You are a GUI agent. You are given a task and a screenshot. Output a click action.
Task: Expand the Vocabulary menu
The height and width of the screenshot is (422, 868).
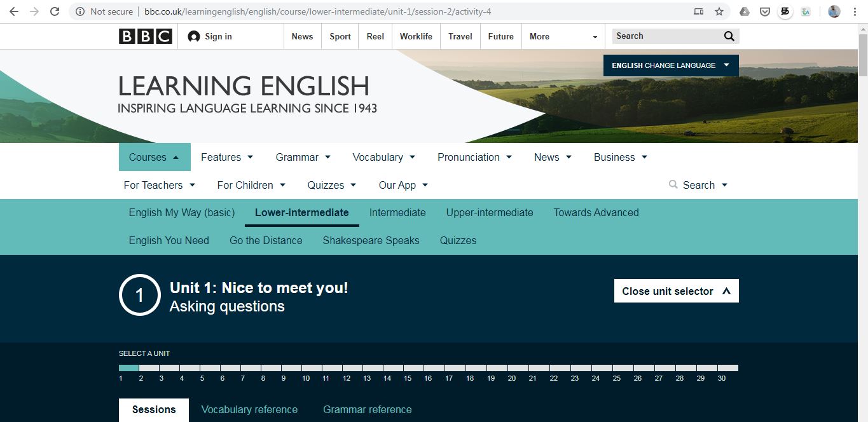[384, 157]
